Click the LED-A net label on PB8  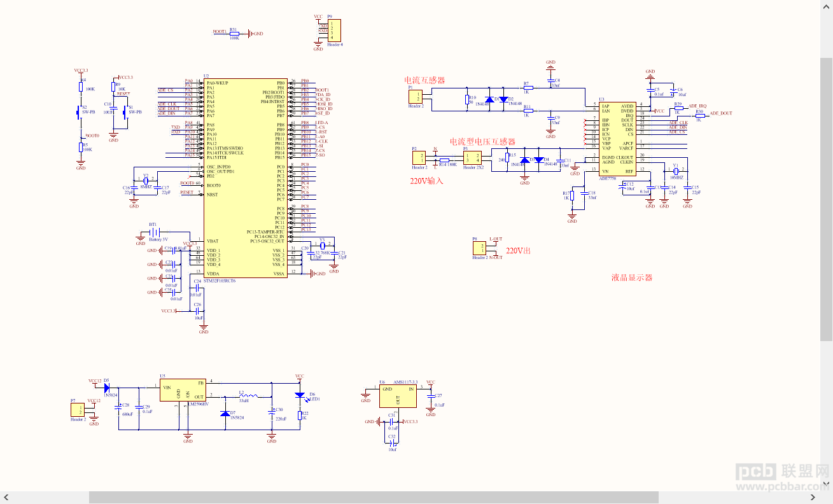[321, 123]
